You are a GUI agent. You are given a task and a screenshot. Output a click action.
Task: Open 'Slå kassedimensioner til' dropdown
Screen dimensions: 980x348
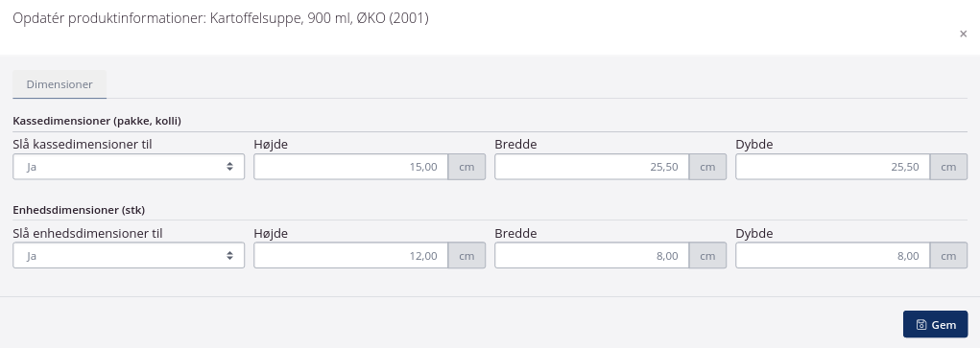click(128, 167)
